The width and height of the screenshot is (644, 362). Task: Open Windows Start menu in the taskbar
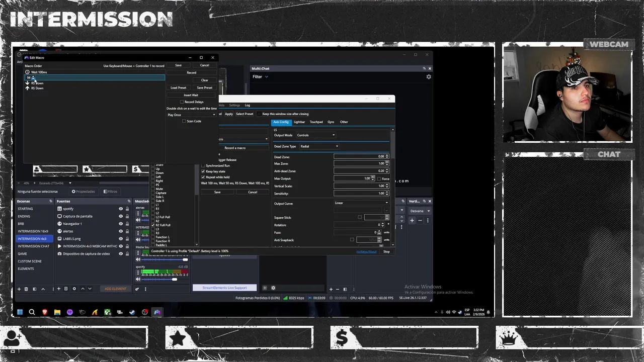[20, 312]
